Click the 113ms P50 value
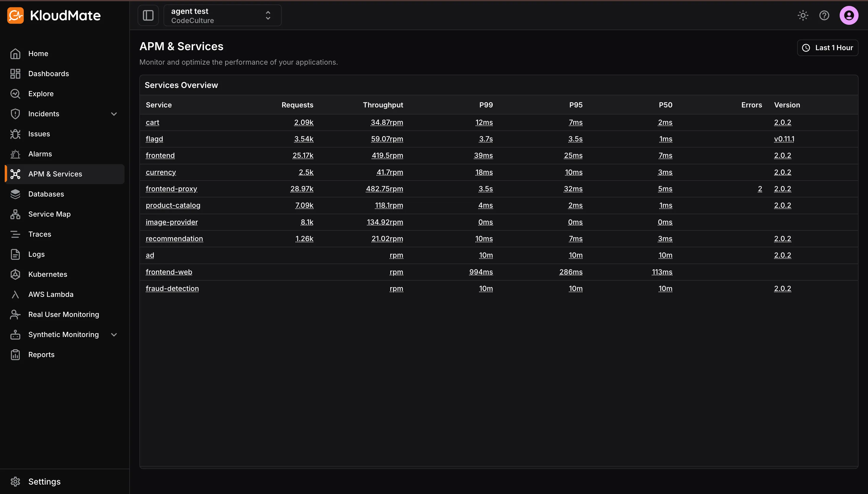The image size is (868, 494). (662, 272)
